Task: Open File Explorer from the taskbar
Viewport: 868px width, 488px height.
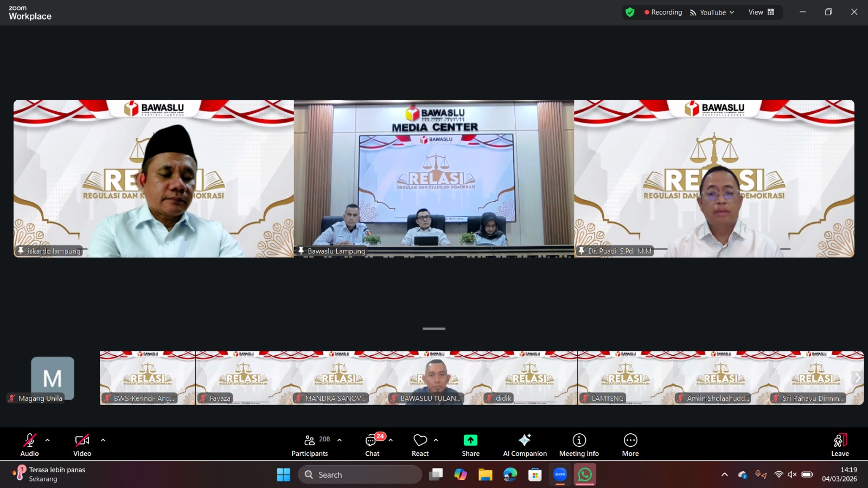Action: pos(485,474)
